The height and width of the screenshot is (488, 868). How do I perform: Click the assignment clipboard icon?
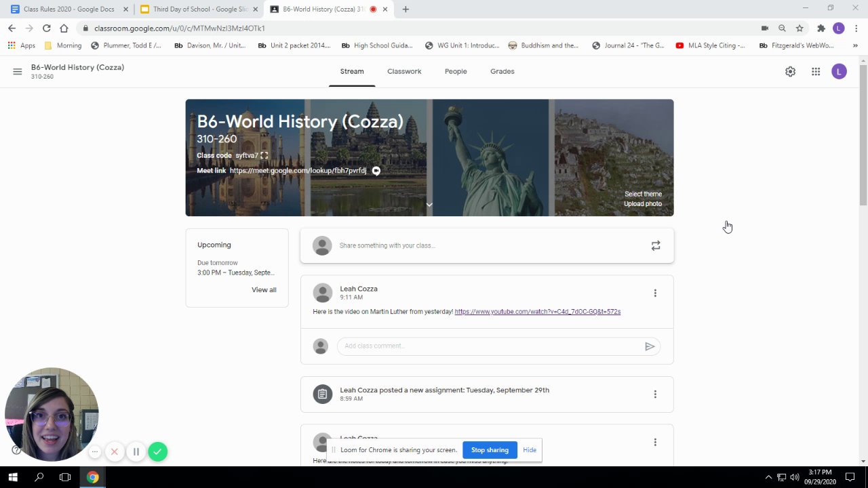323,394
